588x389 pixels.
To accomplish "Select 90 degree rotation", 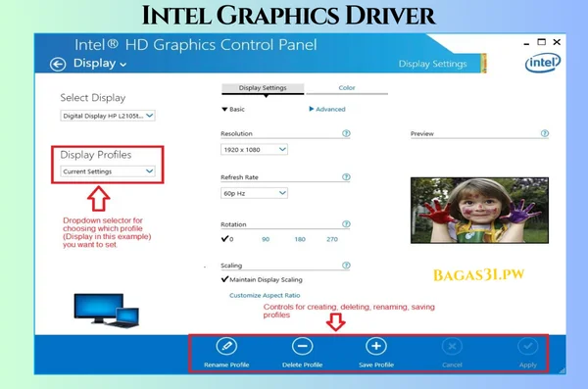I will [x=266, y=239].
